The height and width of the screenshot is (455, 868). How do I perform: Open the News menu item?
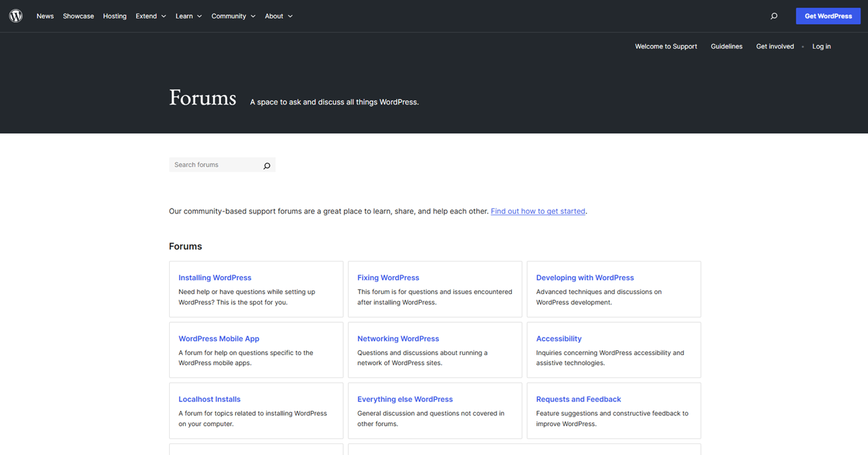pos(45,16)
